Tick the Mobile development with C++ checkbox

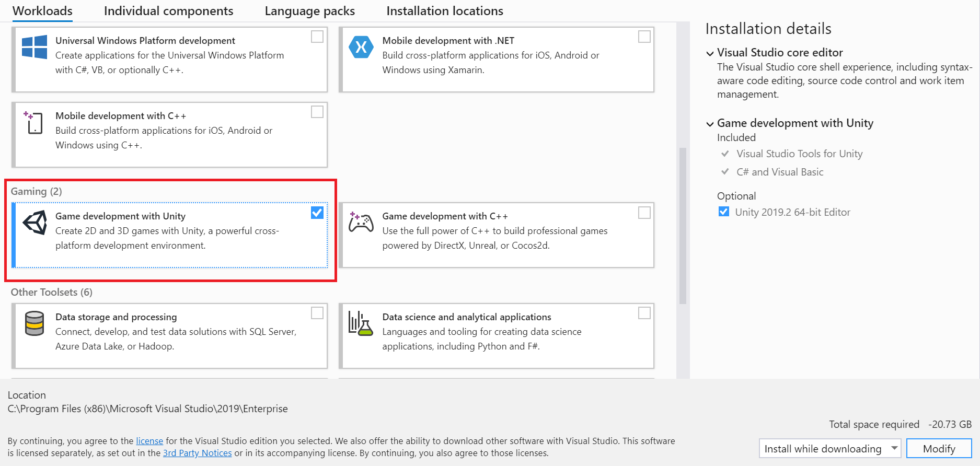point(317,112)
